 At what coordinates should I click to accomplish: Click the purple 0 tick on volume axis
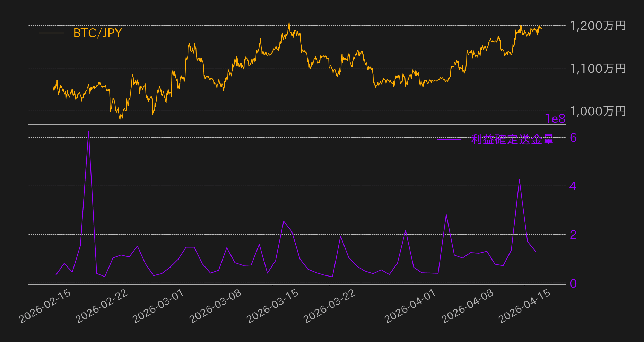coord(573,283)
